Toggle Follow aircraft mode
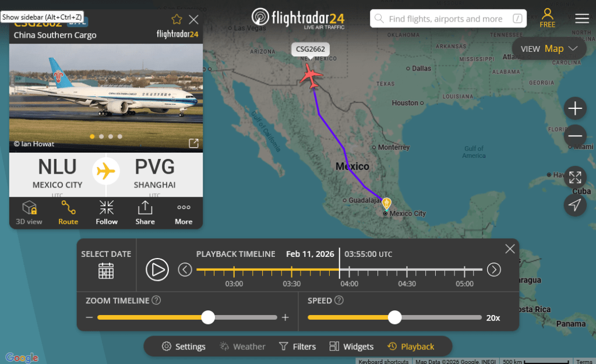 [x=107, y=213]
